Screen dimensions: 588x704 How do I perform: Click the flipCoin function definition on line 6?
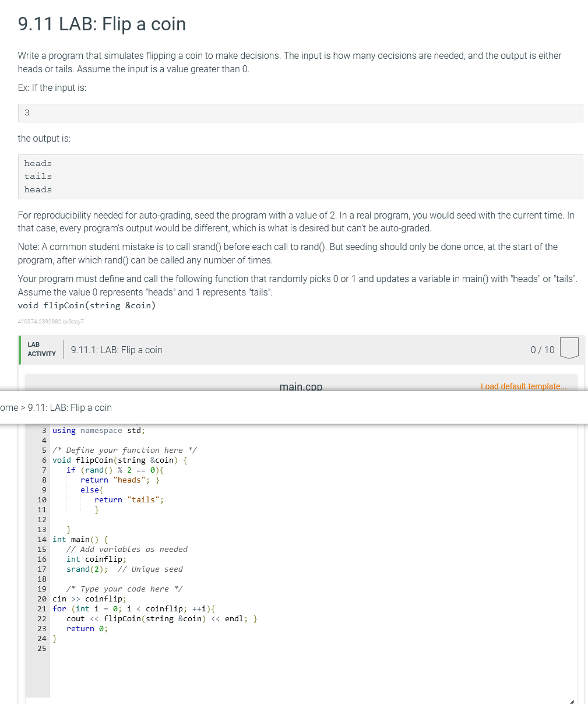click(x=117, y=460)
